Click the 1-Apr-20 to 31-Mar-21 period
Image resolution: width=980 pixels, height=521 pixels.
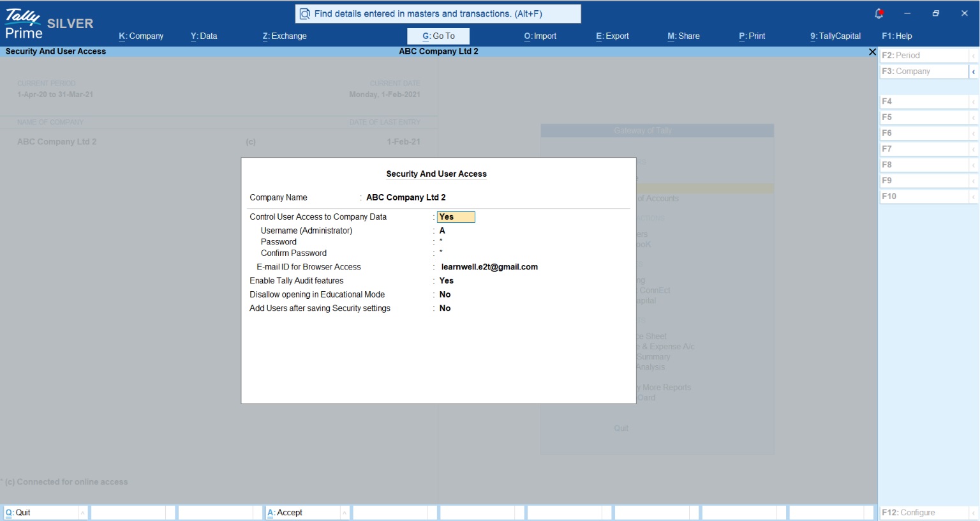55,94
